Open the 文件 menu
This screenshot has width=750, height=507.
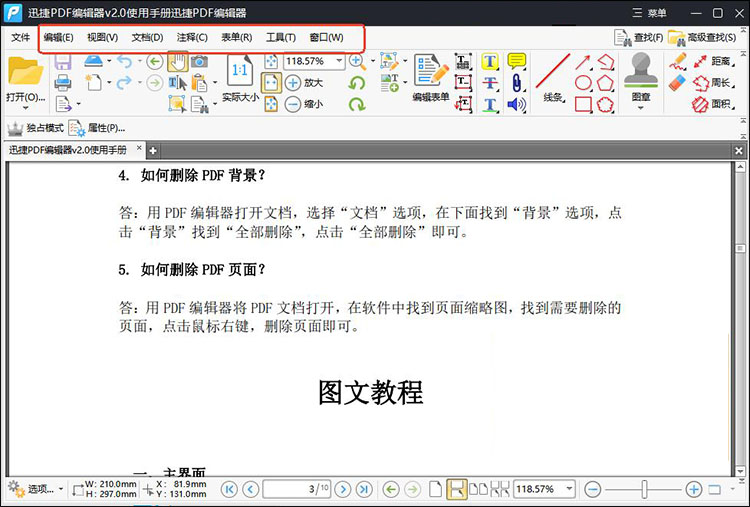coord(21,37)
